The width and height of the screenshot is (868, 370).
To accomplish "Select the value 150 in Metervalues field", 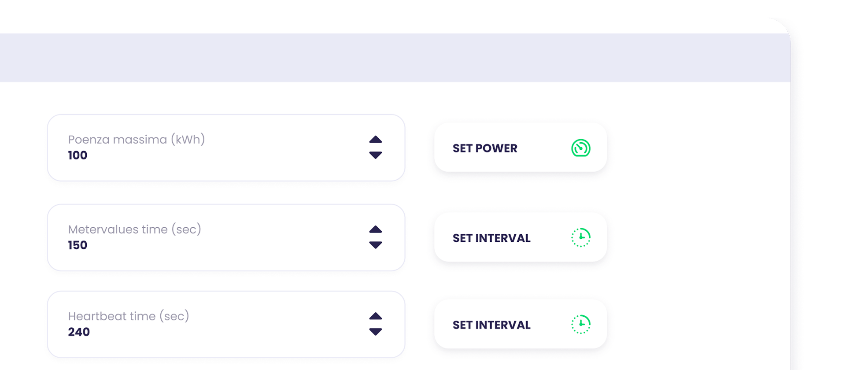I will click(78, 245).
